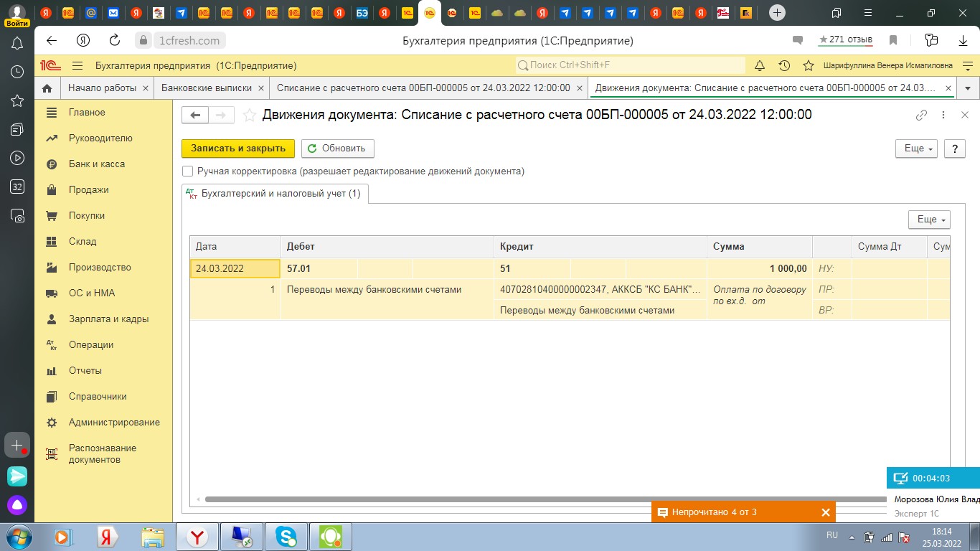This screenshot has height=551, width=980.
Task: Open 1C favorites star in header
Action: coord(809,65)
